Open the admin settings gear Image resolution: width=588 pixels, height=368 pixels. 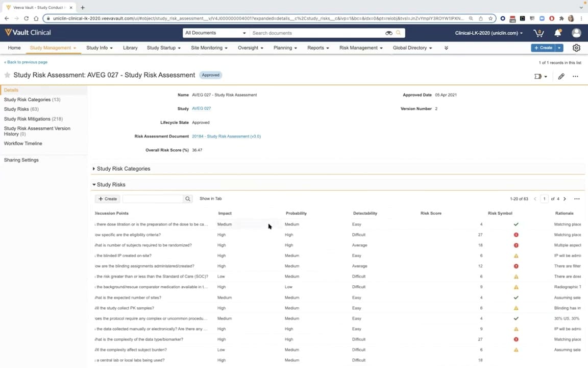click(576, 48)
